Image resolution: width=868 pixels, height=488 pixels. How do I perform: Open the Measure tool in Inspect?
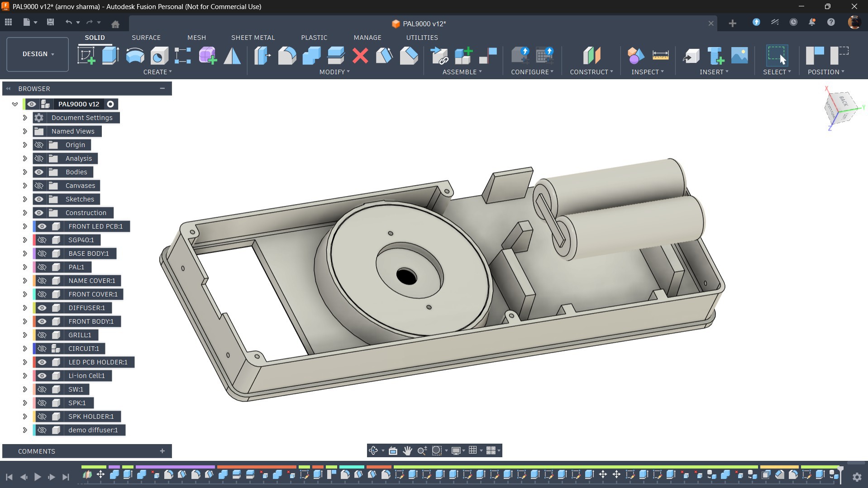click(660, 56)
